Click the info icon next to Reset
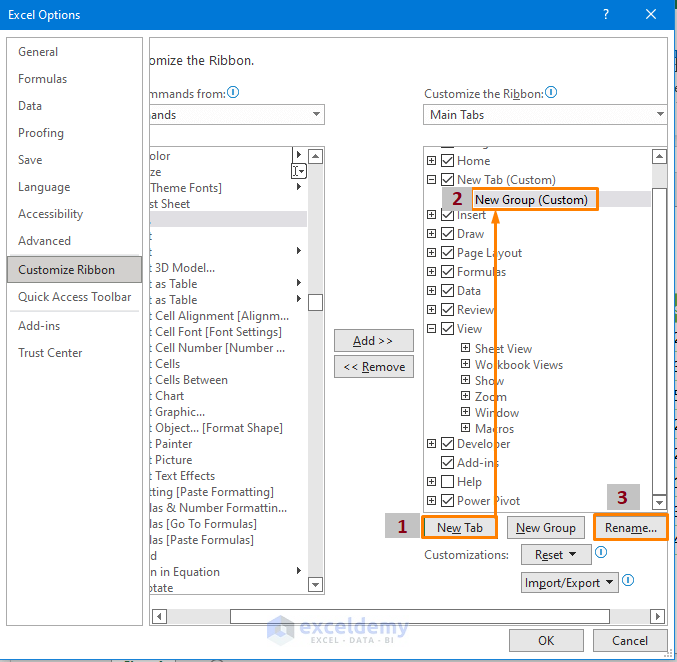 click(x=599, y=553)
